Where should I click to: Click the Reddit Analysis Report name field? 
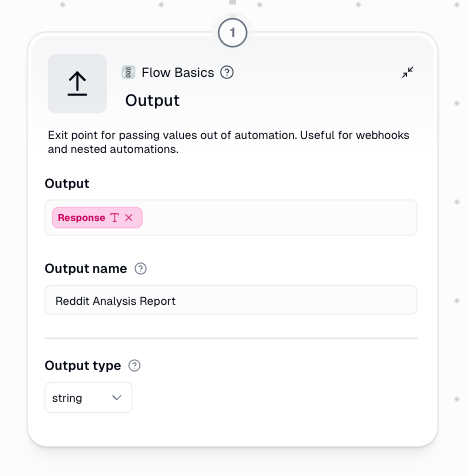coord(231,300)
